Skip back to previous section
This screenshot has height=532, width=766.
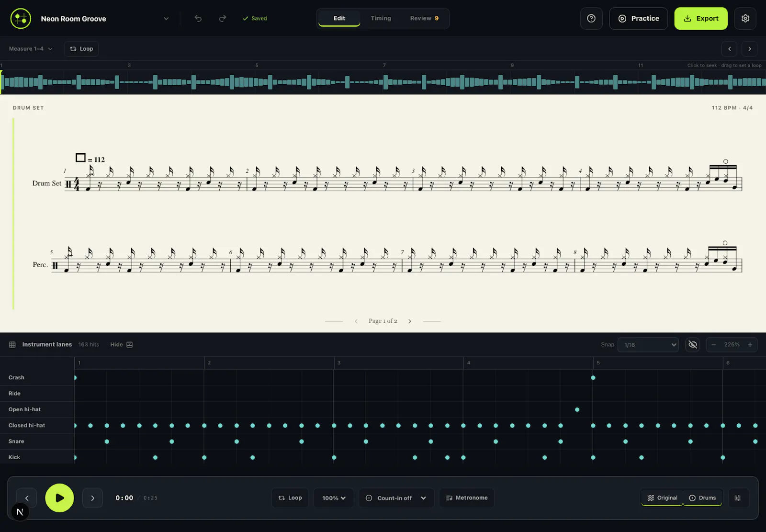(x=27, y=498)
